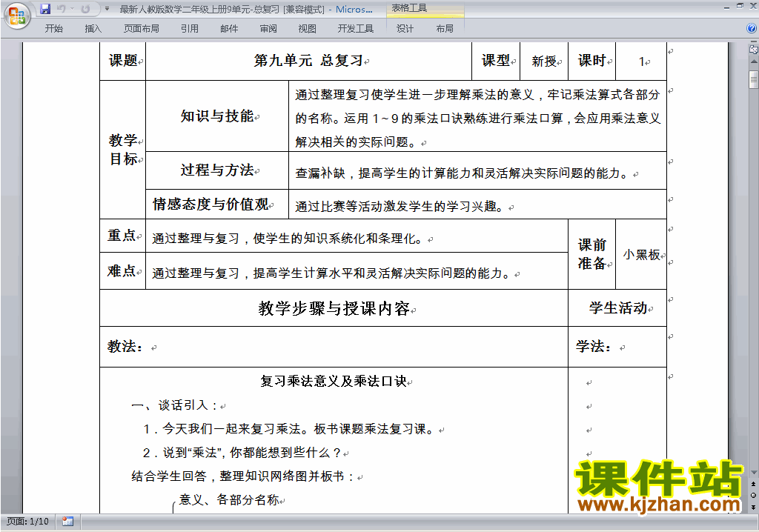Open the Word Help question mark icon
759x532 pixels.
pos(752,29)
